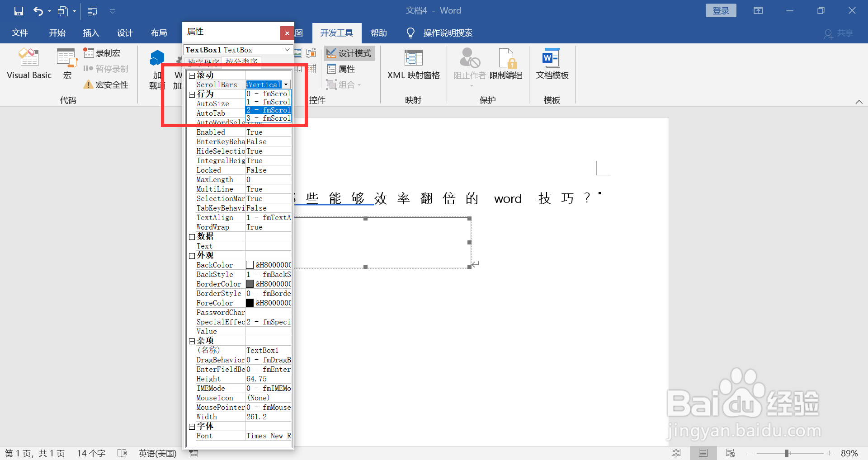The image size is (868, 460).
Task: Open the 宏 macros dialog
Action: (67, 64)
